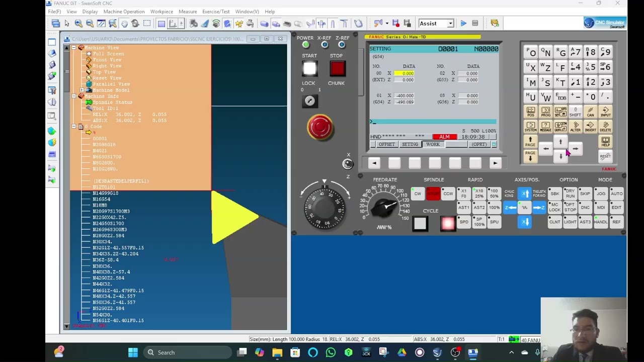This screenshot has height=362, width=644.
Task: Click the red emergency stop button
Action: click(x=320, y=127)
